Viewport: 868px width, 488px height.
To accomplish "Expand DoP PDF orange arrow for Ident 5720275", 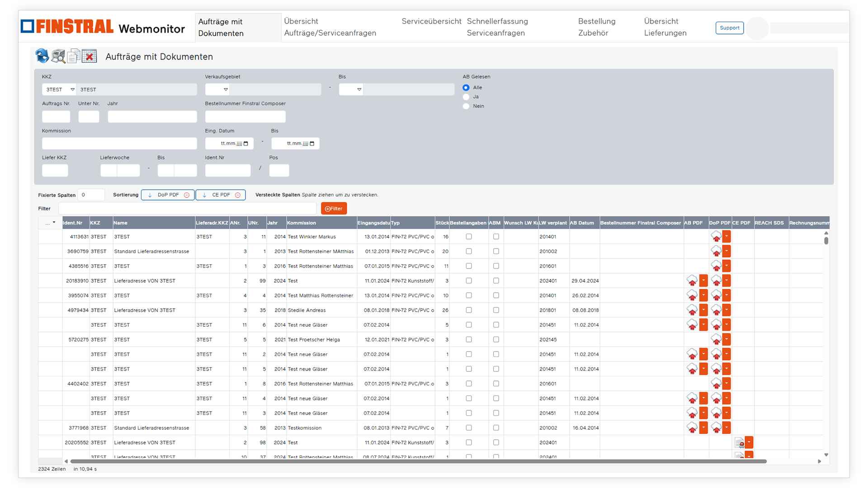I will 726,339.
